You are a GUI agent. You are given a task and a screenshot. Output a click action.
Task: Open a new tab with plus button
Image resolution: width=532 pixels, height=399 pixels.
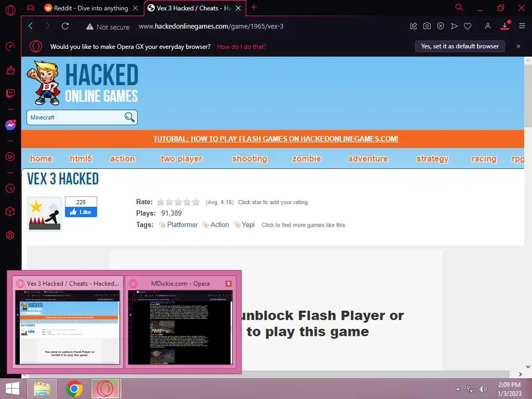pyautogui.click(x=254, y=7)
